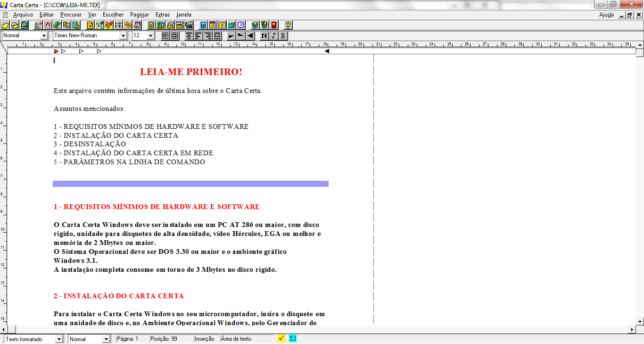Viewport: 644px width, 344px height.
Task: Click the right margin marker on ruler
Action: (327, 51)
